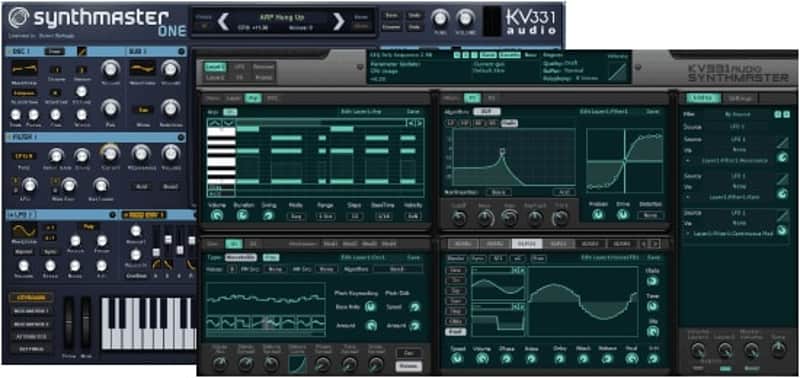Open the Arp tab in SynthMaster
The width and height of the screenshot is (800, 378).
point(252,98)
